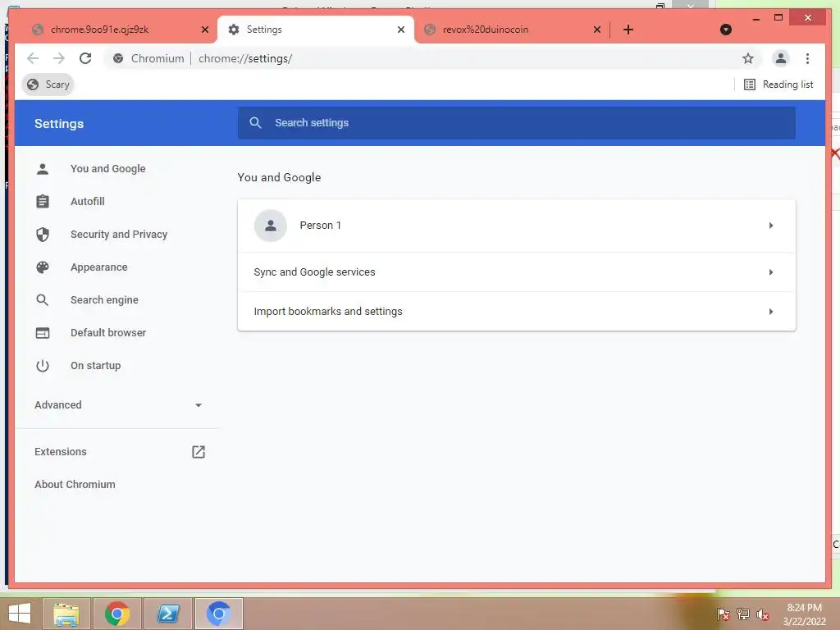The width and height of the screenshot is (840, 630).
Task: Reload the settings page
Action: [85, 58]
